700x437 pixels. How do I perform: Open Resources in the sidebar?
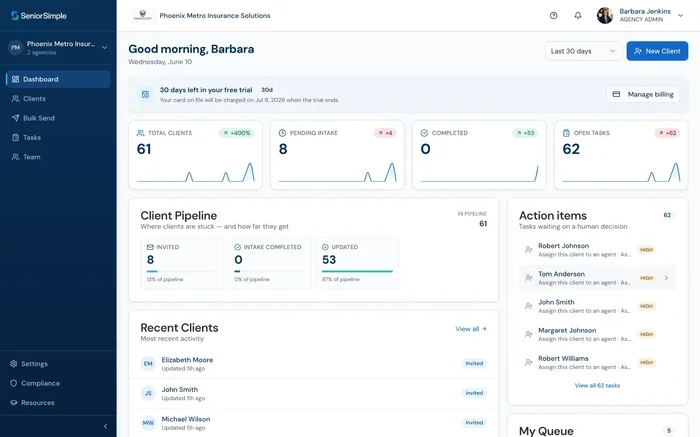[58, 403]
